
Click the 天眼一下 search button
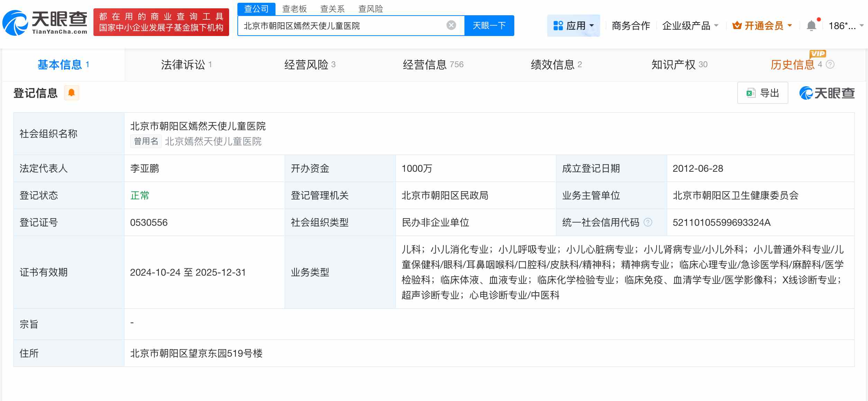[x=489, y=25]
